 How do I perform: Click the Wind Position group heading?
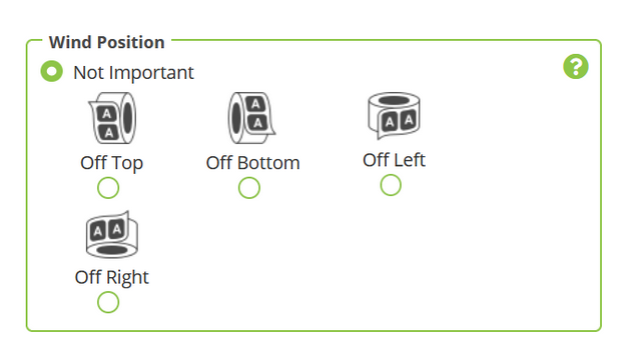(x=107, y=42)
